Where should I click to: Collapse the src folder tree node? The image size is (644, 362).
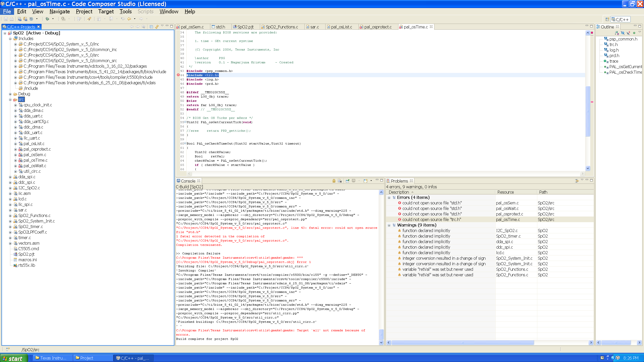pos(10,100)
